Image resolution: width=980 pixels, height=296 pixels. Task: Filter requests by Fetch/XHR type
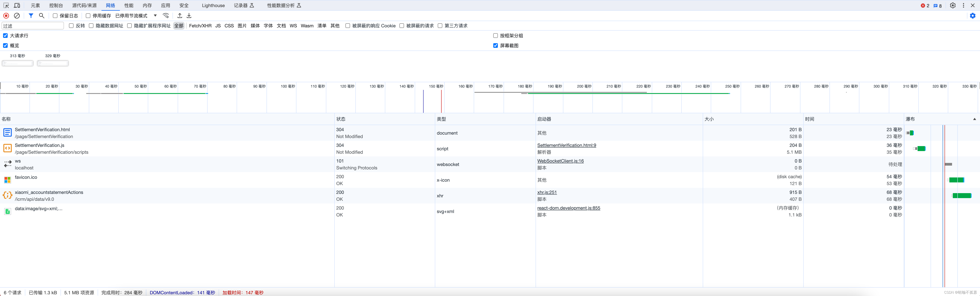click(200, 25)
